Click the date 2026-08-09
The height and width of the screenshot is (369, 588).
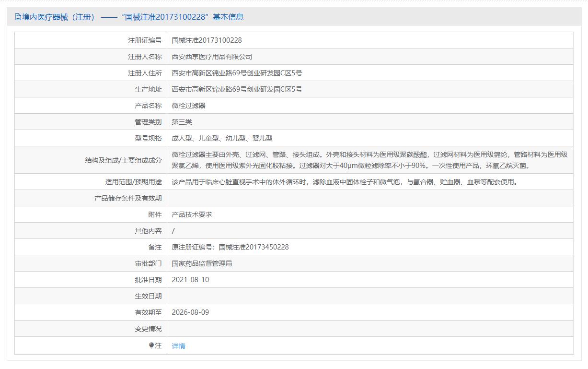pyautogui.click(x=191, y=312)
